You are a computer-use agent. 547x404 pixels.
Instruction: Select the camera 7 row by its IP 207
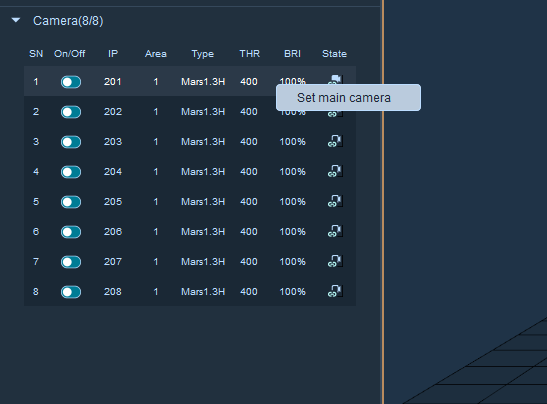tap(113, 262)
